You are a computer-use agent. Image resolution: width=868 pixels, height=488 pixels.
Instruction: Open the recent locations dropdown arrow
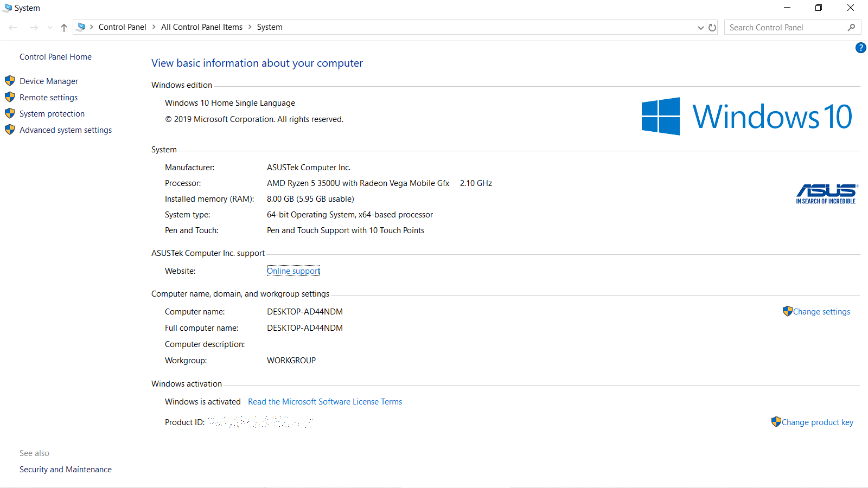pos(50,28)
